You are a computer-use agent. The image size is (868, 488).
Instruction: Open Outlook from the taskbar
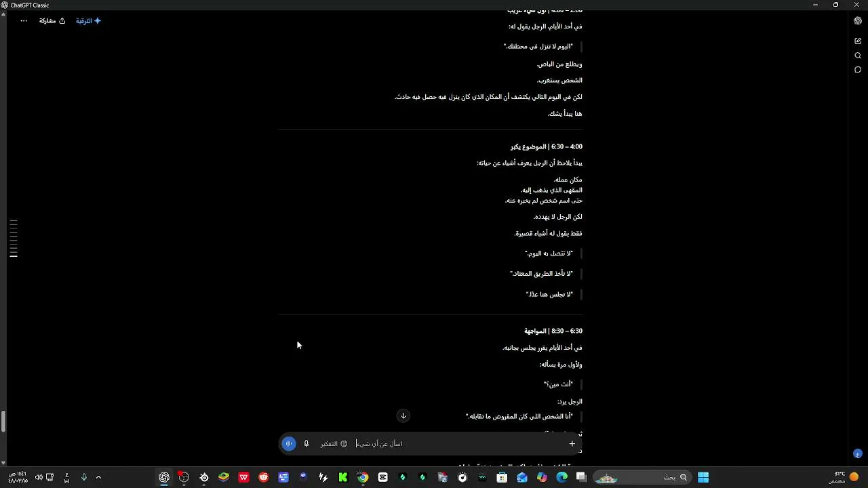click(x=521, y=478)
